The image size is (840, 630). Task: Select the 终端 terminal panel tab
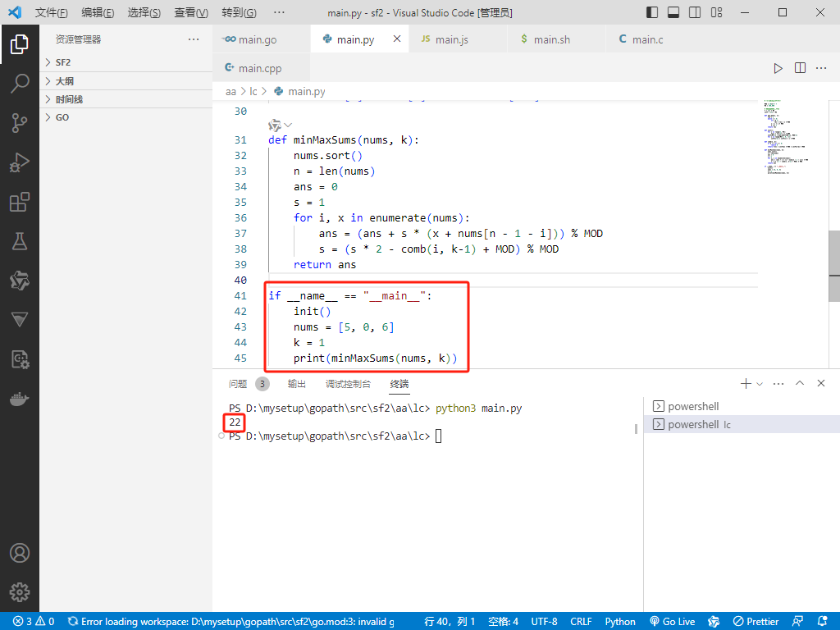(x=399, y=384)
